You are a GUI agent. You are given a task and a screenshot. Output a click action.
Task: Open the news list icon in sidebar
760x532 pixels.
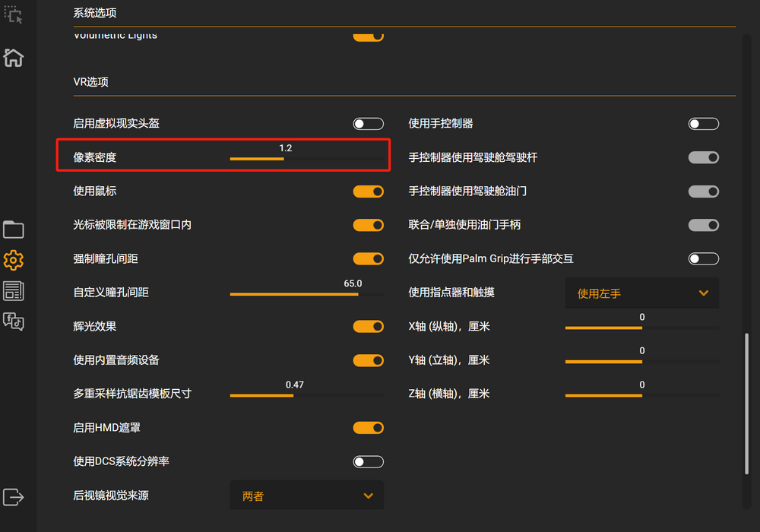coord(14,291)
